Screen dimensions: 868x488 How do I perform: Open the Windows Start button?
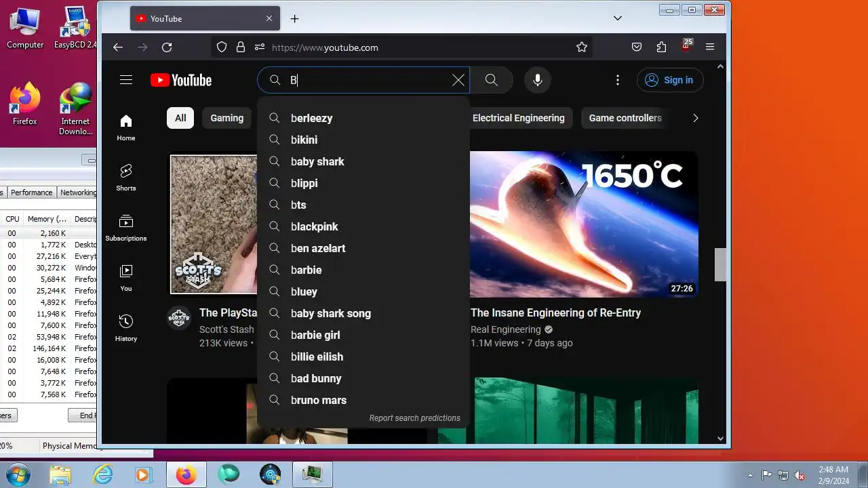[x=18, y=474]
